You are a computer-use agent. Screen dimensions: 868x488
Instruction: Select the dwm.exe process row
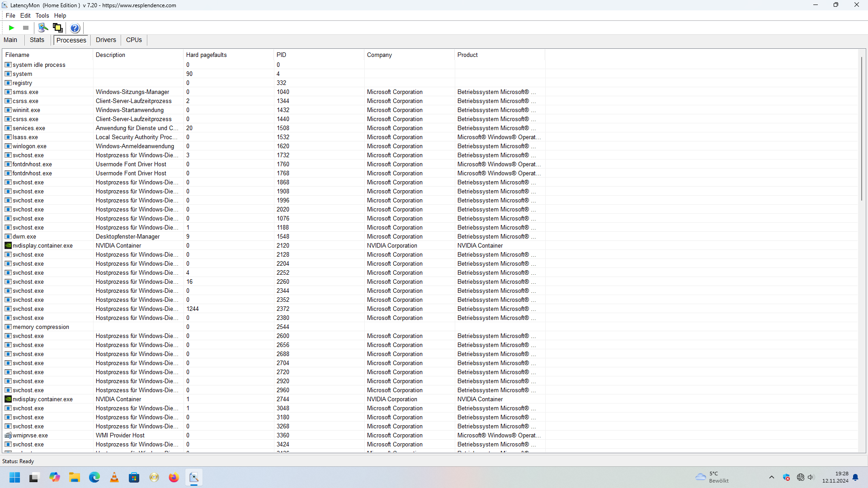click(x=24, y=237)
